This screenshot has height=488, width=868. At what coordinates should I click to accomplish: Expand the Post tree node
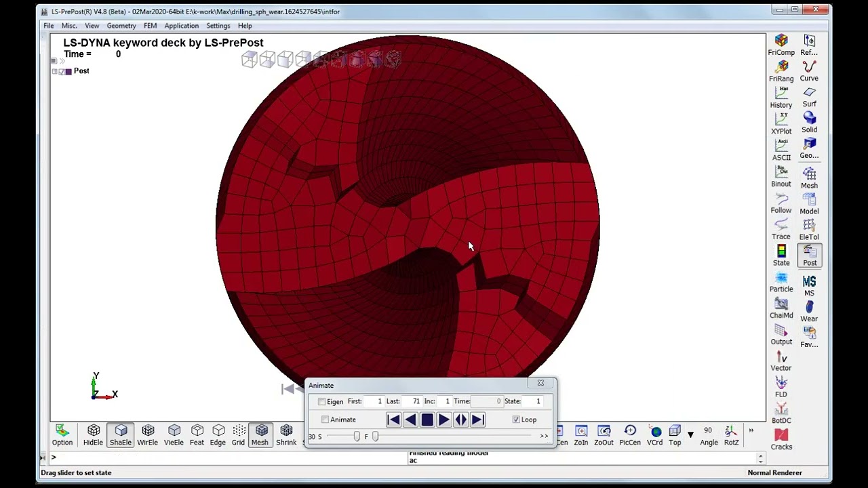tap(54, 71)
